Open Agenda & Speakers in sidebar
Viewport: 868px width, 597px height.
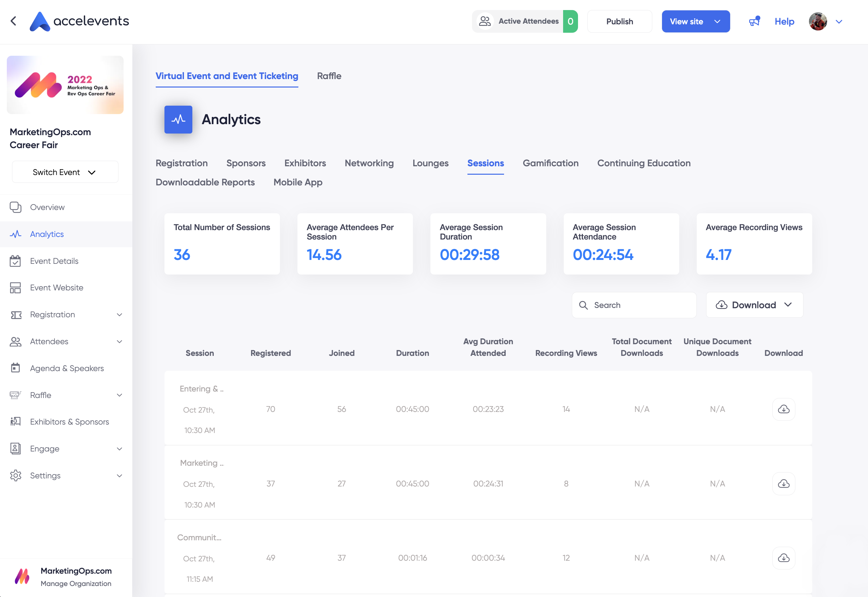66,368
